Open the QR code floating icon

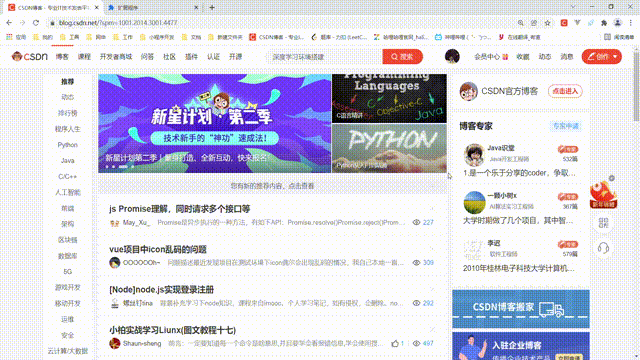coord(603,222)
